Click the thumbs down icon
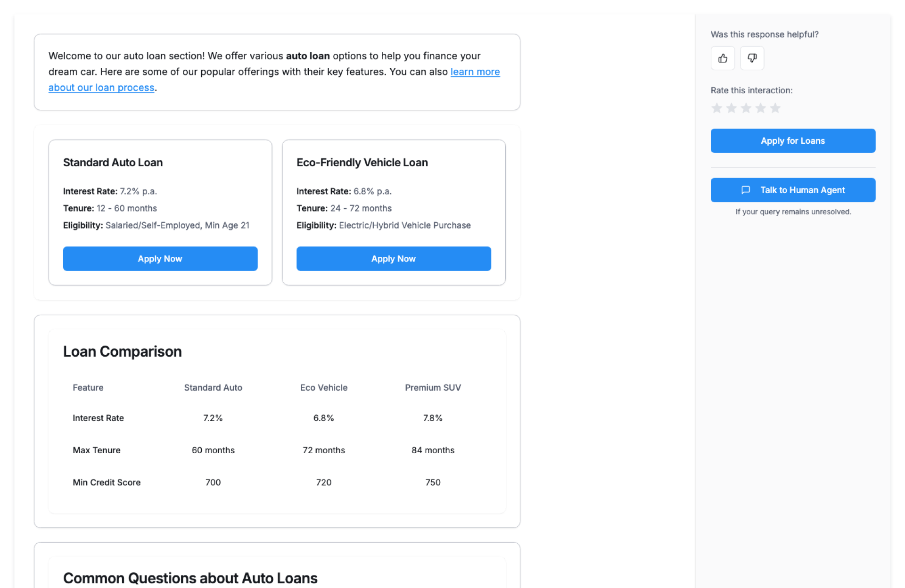The image size is (905, 588). click(x=752, y=58)
